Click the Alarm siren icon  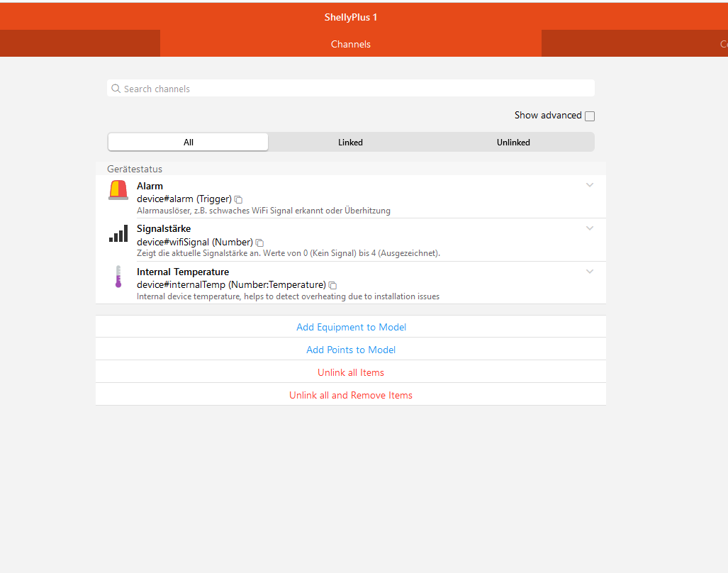118,190
